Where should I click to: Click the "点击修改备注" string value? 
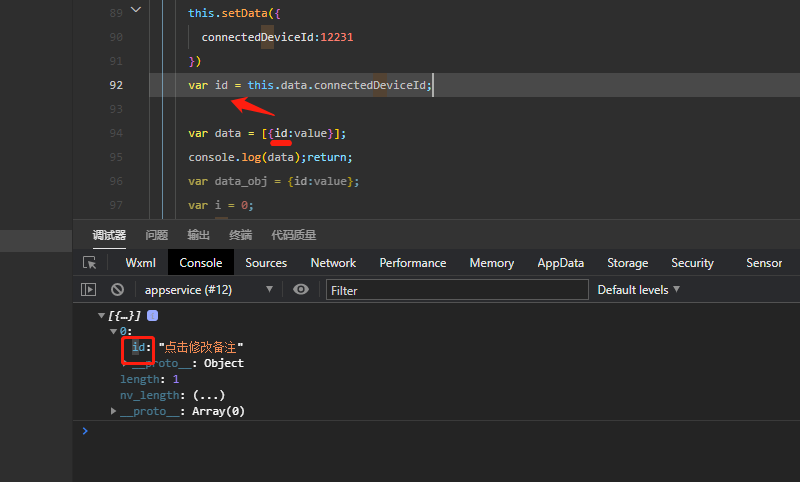coord(201,348)
